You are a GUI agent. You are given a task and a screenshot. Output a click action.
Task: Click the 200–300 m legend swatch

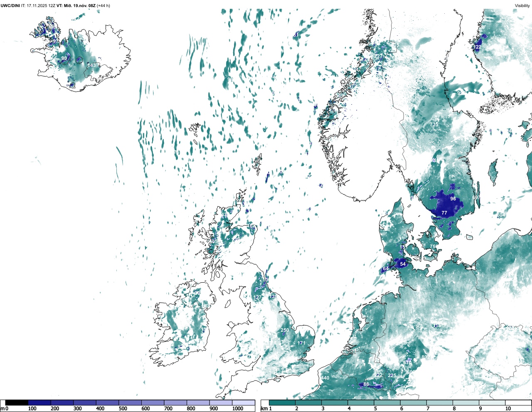point(62,403)
